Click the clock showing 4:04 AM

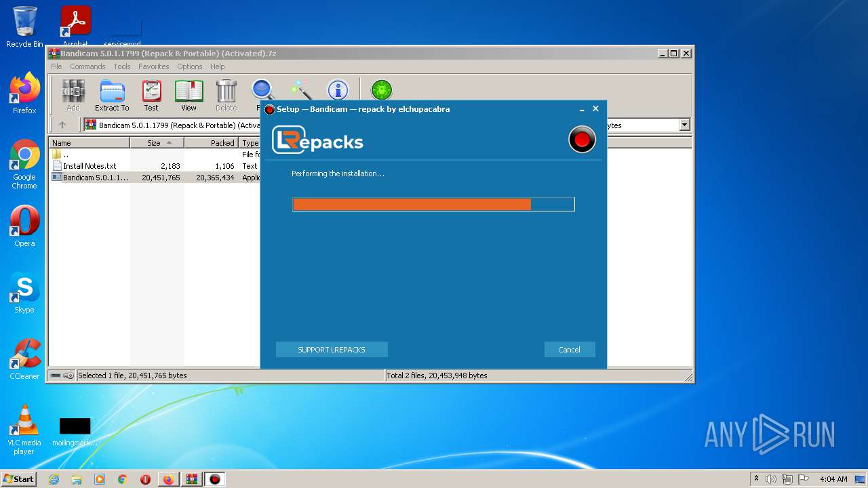point(833,479)
